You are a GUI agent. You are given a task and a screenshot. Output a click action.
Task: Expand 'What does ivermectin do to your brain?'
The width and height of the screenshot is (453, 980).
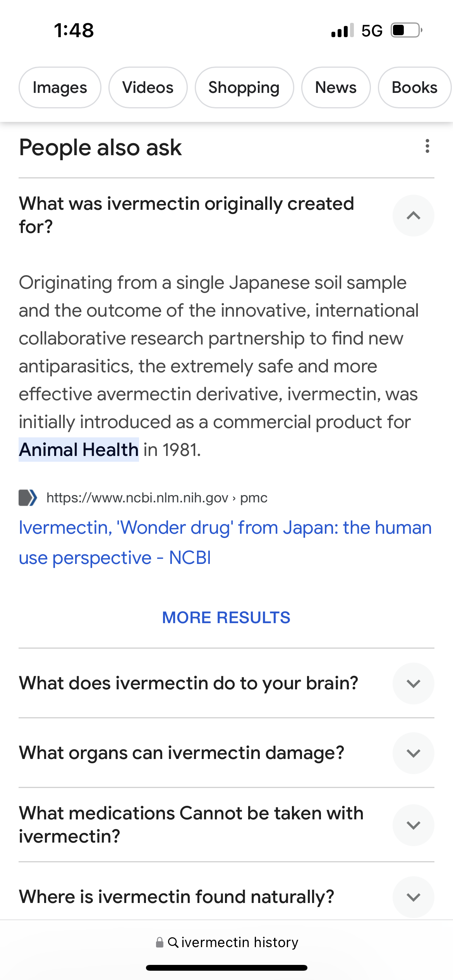pyautogui.click(x=414, y=684)
